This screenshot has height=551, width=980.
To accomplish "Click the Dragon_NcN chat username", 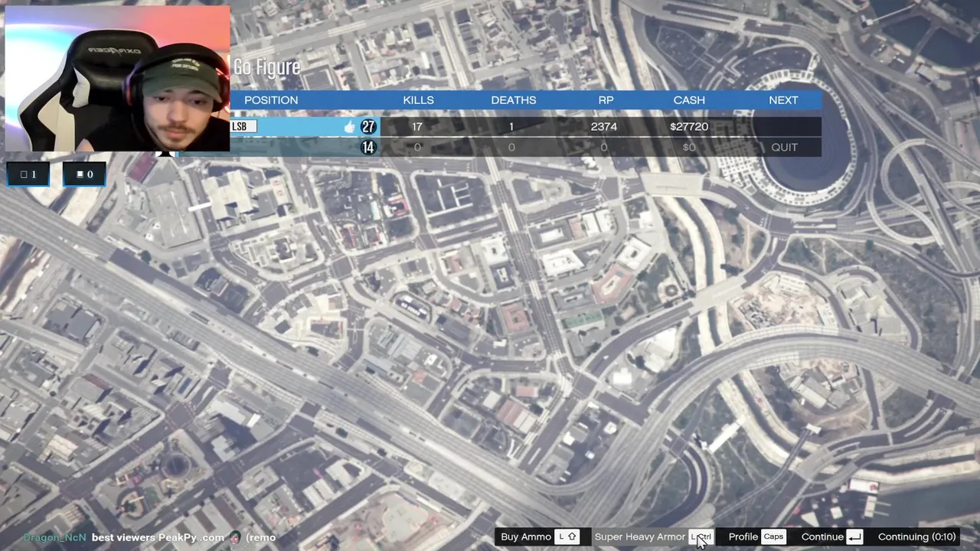I will pos(54,537).
